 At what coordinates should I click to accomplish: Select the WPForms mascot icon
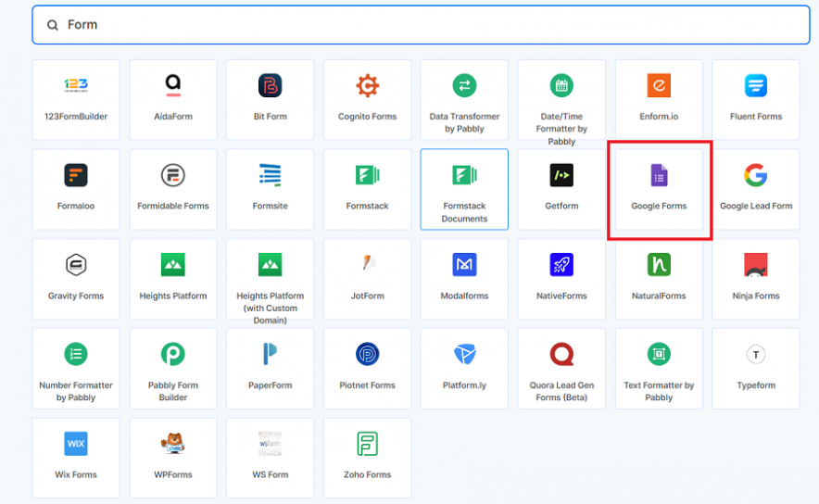coord(173,444)
